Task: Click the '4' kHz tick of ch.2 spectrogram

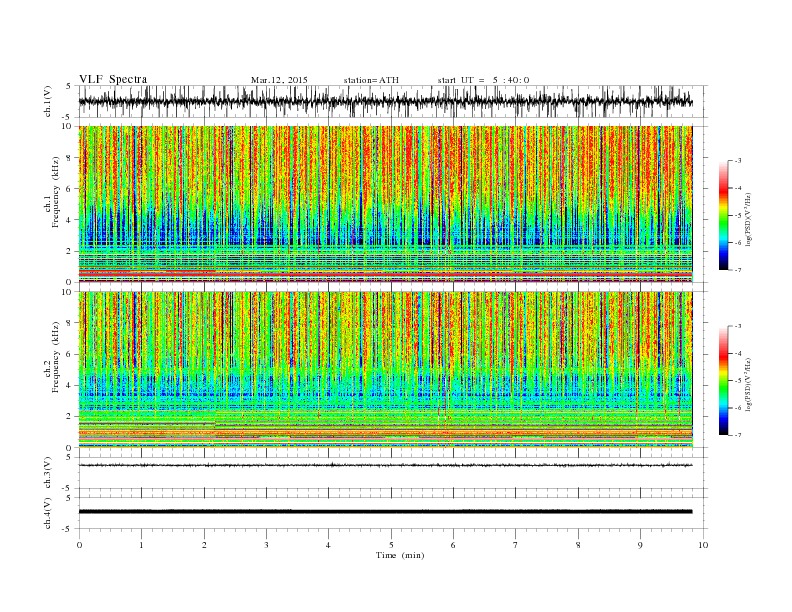Action: click(70, 385)
